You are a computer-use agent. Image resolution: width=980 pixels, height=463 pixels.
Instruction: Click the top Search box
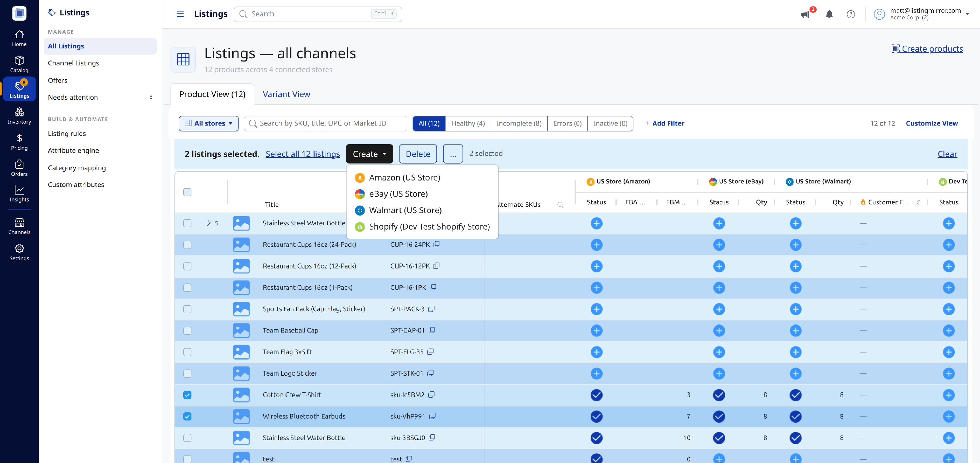[318, 14]
